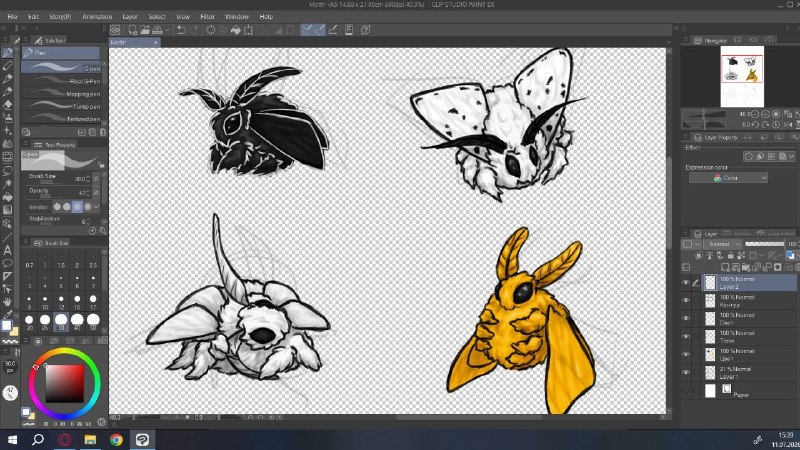The height and width of the screenshot is (450, 800).
Task: Select the Hand move tool
Action: pyautogui.click(x=8, y=302)
